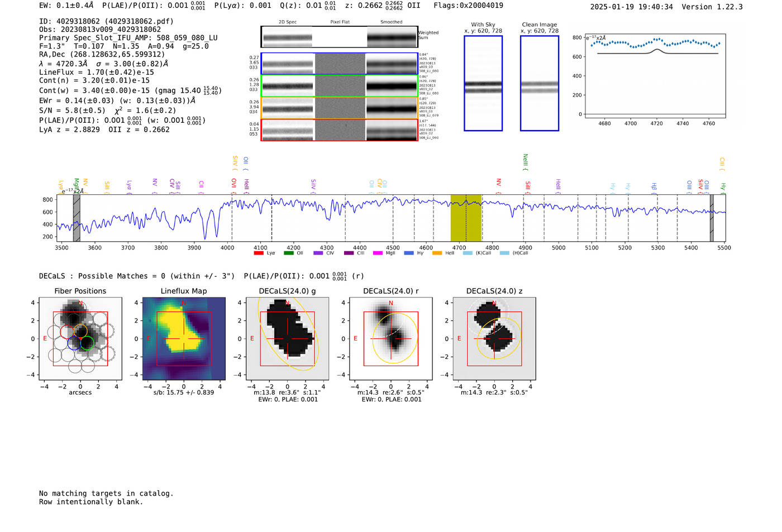Click the 'Cont(w) = 3.40(±0.00)e-15' line
This screenshot has width=782, height=532.
pos(130,90)
